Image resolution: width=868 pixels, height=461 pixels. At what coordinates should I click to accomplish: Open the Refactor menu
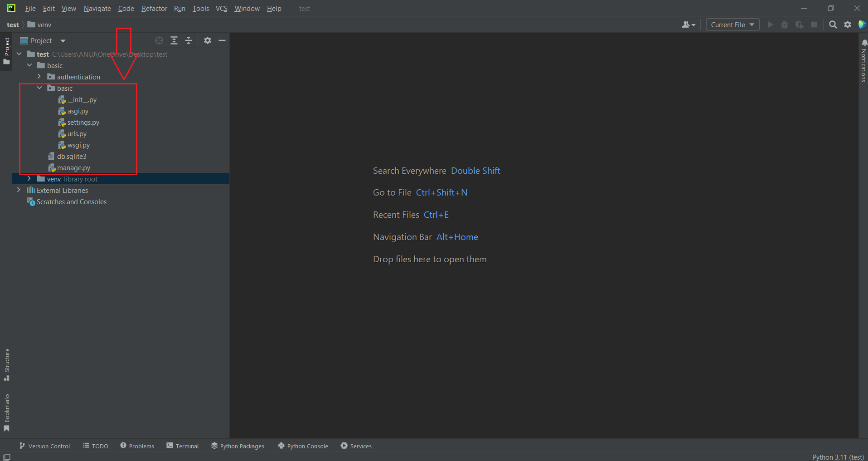[154, 9]
